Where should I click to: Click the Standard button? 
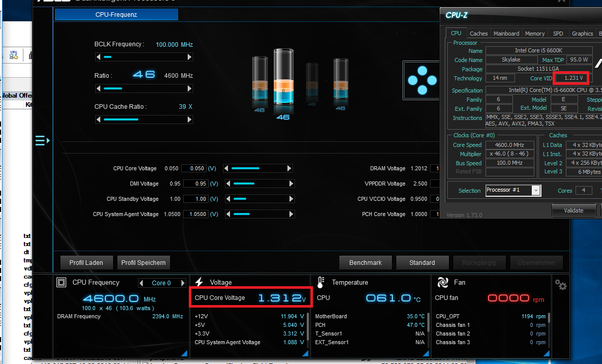pyautogui.click(x=422, y=263)
